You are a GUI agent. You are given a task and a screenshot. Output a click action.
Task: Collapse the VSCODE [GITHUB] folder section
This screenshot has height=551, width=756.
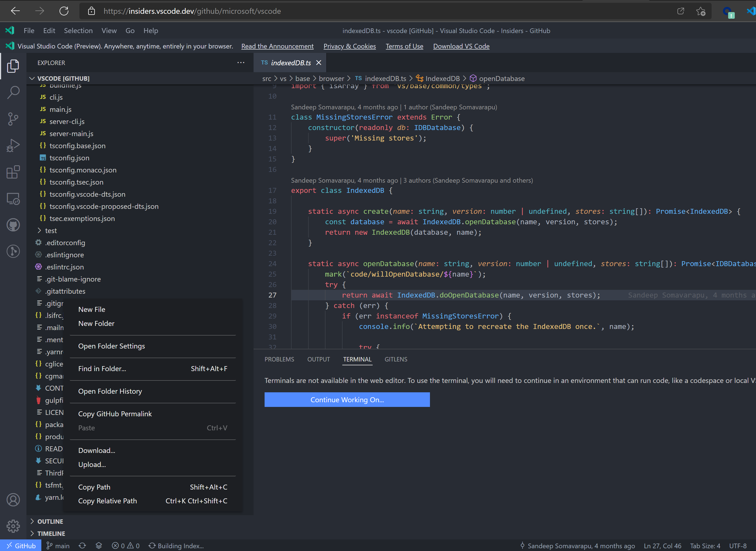63,79
